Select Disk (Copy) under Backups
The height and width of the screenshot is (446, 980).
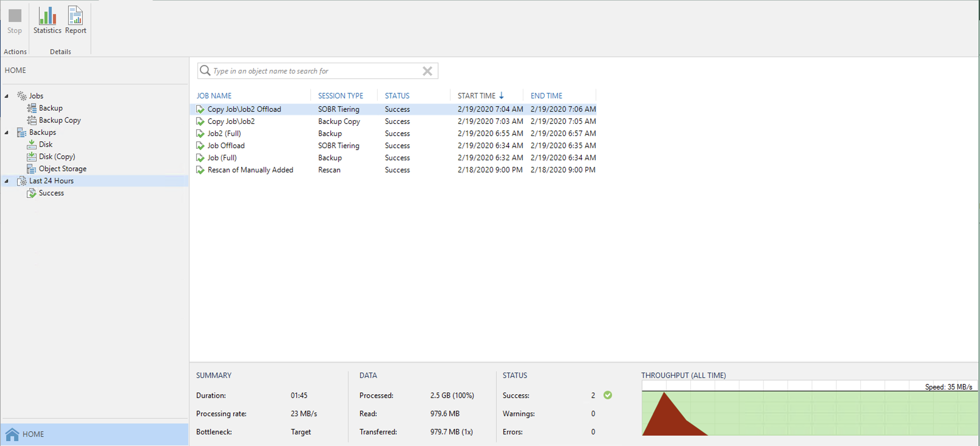pyautogui.click(x=57, y=157)
